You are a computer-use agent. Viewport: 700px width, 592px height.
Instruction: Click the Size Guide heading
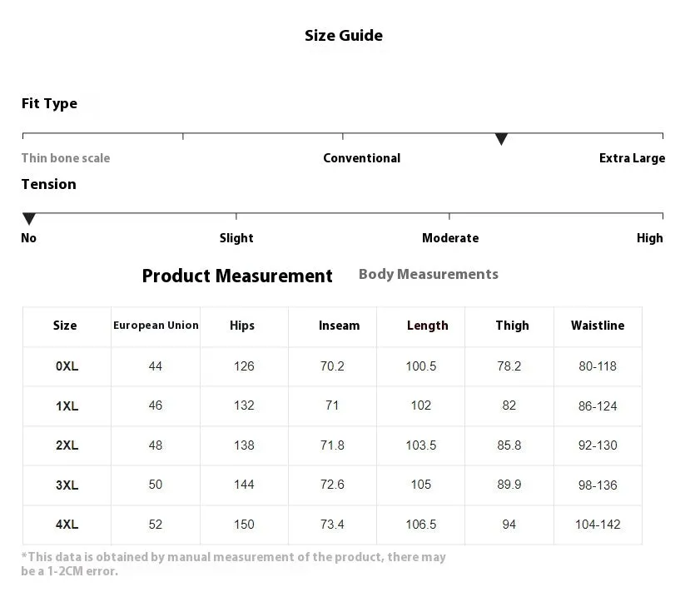pyautogui.click(x=343, y=35)
